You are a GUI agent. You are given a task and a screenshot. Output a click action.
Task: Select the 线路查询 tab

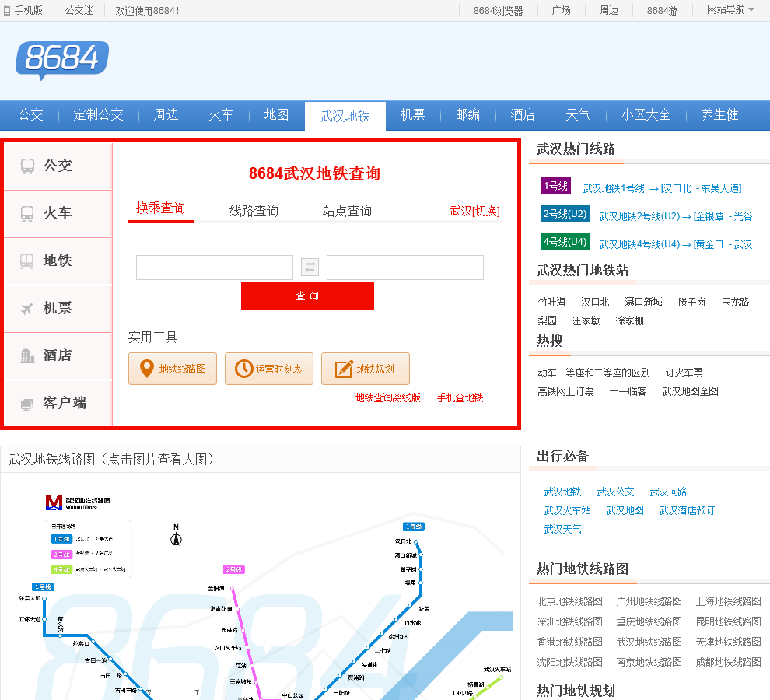[254, 211]
